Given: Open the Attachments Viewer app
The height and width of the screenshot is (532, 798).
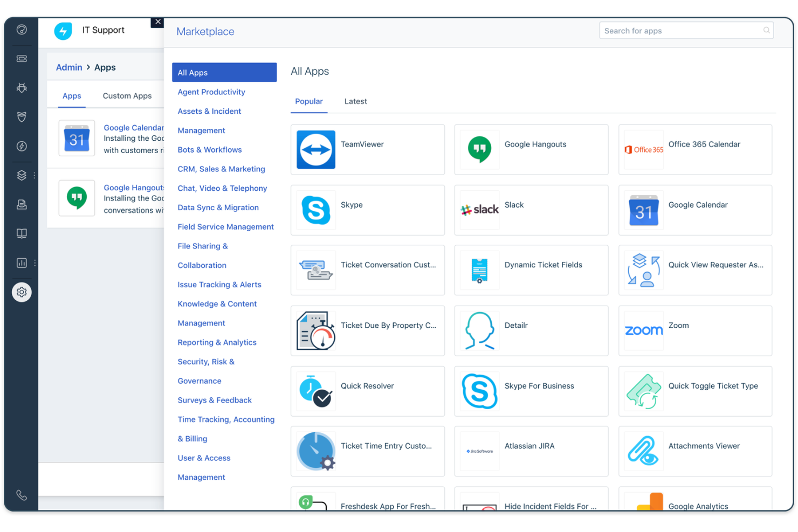Looking at the screenshot, I should point(695,451).
